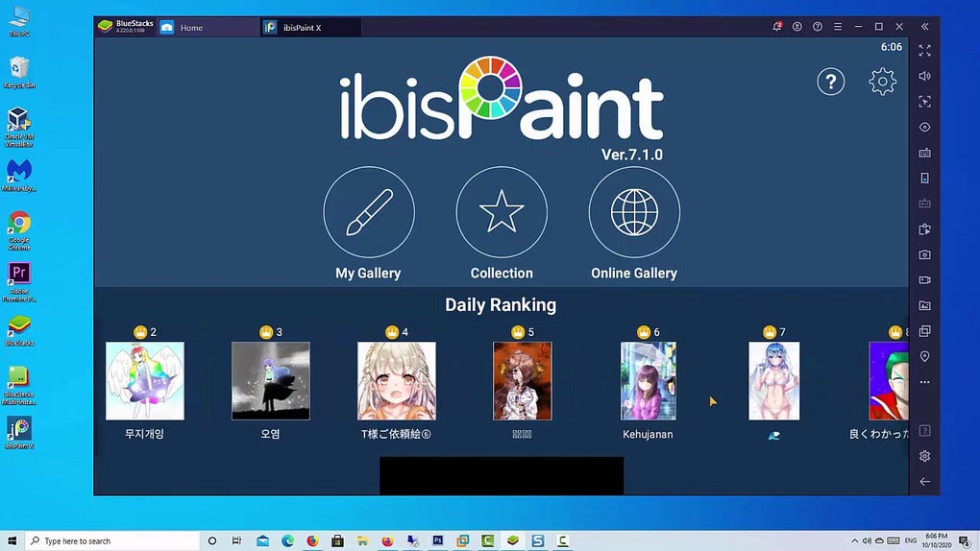Open Microsoft Store from the taskbar
The image size is (980, 551).
[337, 541]
